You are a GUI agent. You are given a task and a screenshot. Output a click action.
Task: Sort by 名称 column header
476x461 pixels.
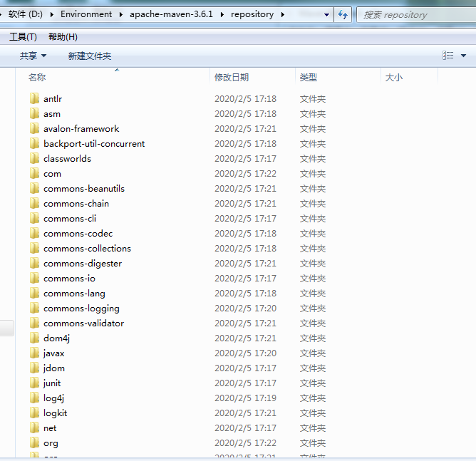coord(37,78)
